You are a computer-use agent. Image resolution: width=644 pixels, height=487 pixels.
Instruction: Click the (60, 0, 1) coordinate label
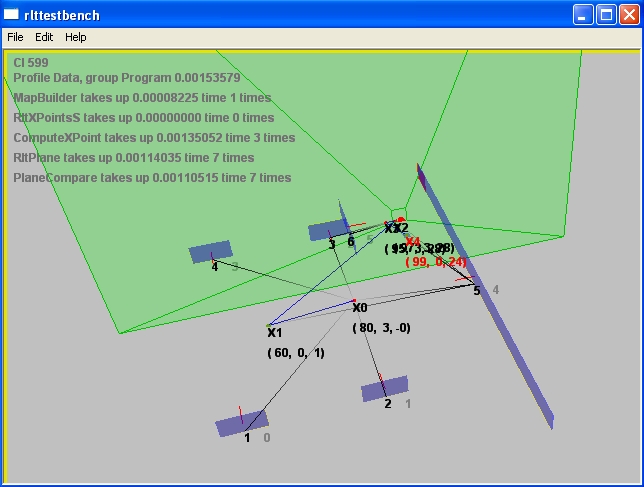[x=295, y=353]
